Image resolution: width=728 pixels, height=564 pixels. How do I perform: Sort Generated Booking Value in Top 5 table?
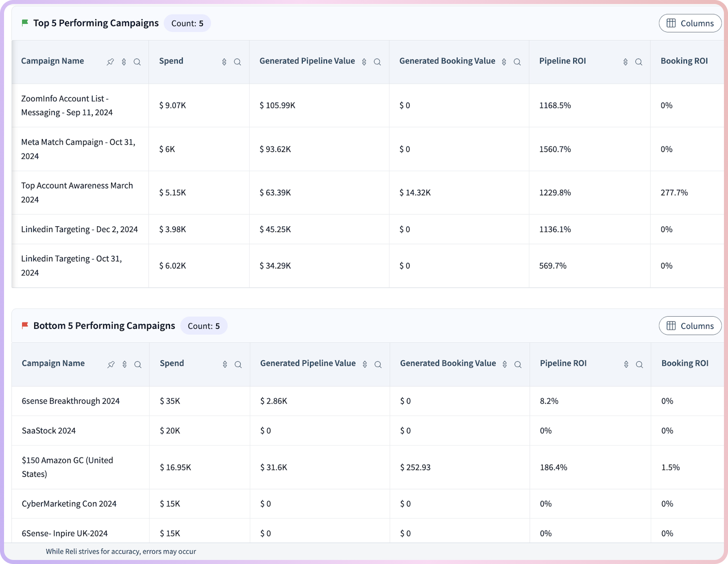point(504,62)
